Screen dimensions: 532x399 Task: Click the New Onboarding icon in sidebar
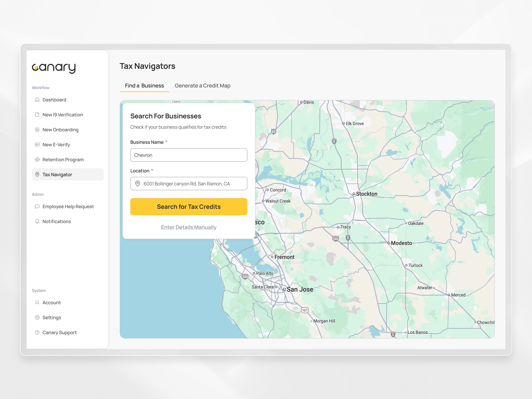(37, 129)
